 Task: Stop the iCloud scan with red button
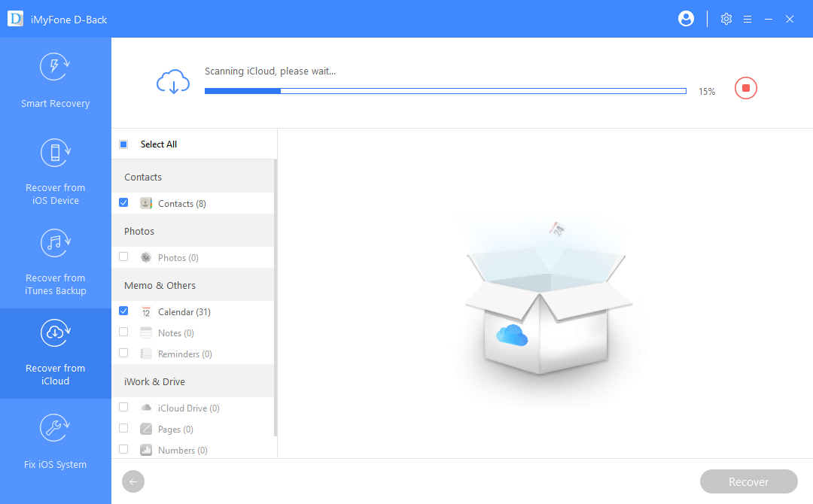[x=745, y=88]
